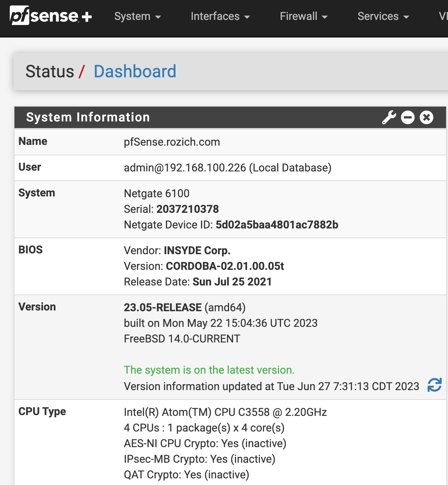Click the 4 CPUs package and cores line
Screen dimensions: 448x485
204,428
